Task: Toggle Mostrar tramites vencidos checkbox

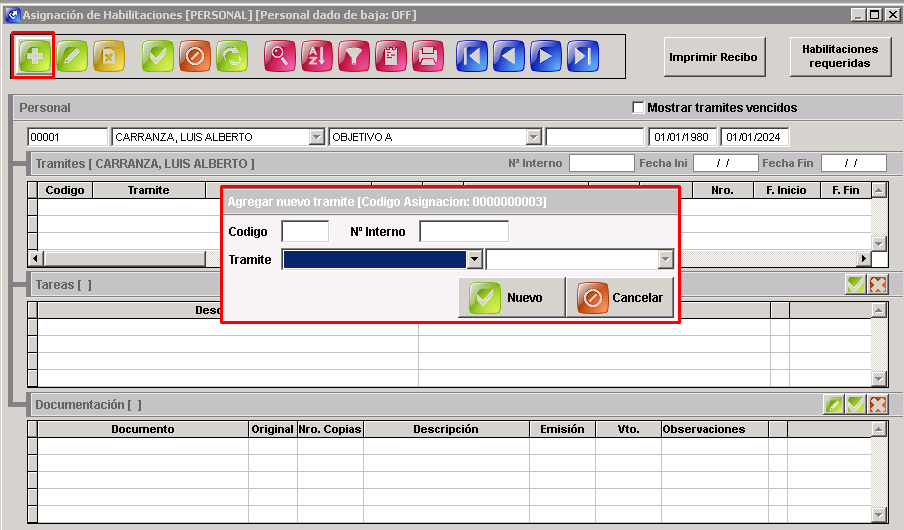Action: pos(638,107)
